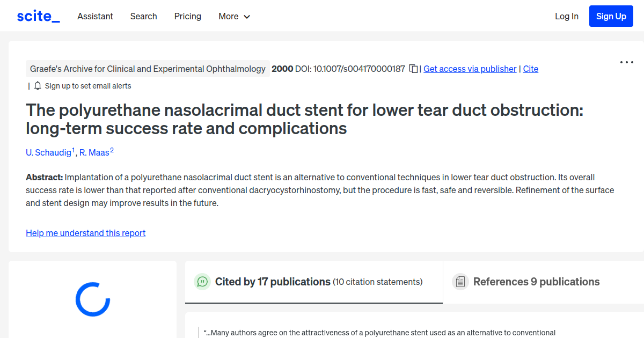Click the scite logo
The width and height of the screenshot is (644, 338).
click(38, 16)
